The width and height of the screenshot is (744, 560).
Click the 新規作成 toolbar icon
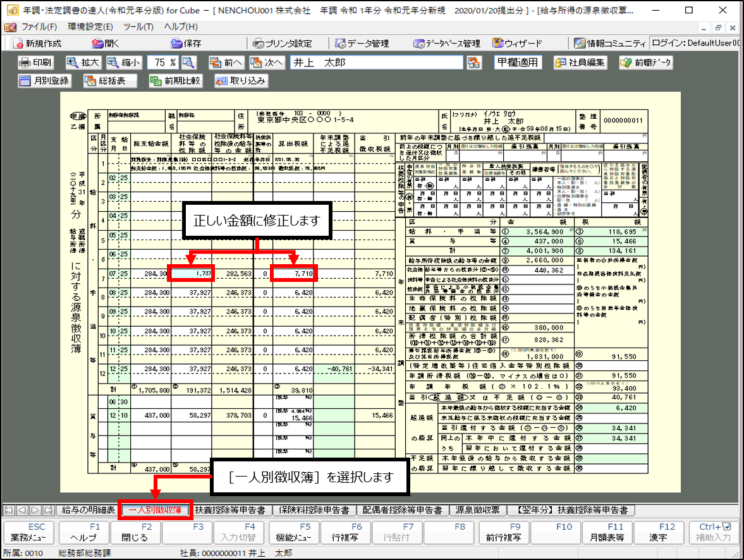pos(37,44)
